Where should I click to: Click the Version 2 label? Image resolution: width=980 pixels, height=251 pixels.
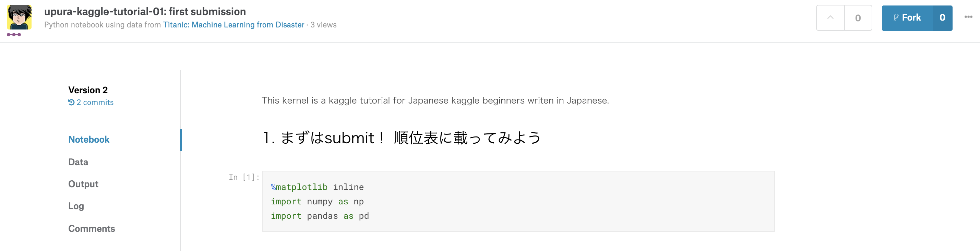click(x=87, y=90)
